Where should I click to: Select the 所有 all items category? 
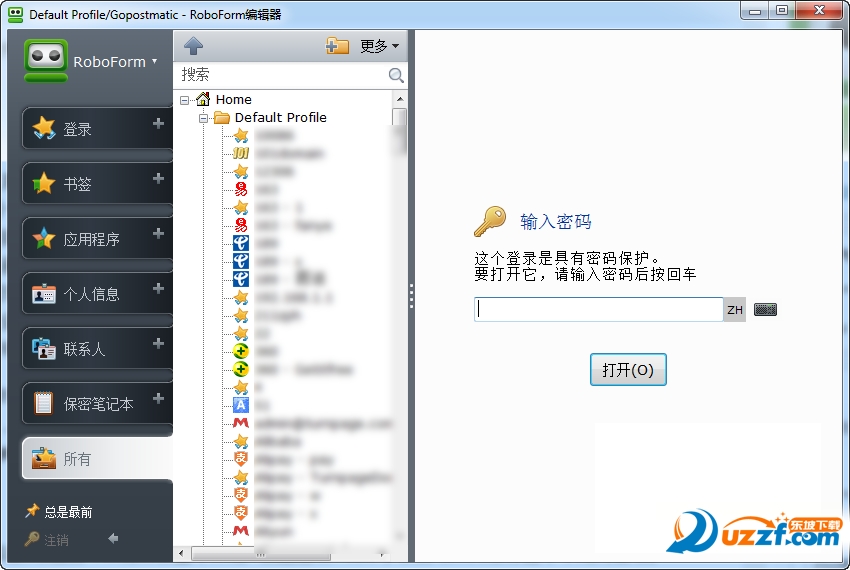(x=98, y=459)
